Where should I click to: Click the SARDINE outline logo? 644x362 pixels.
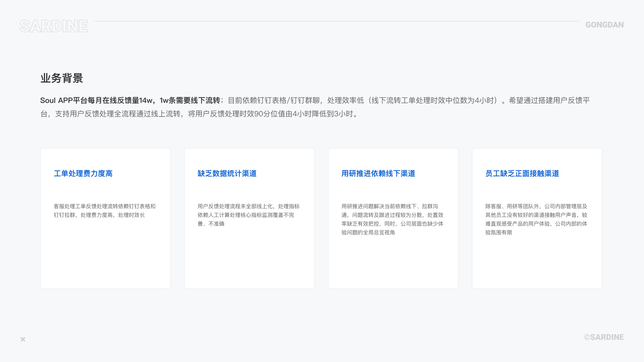coord(54,26)
